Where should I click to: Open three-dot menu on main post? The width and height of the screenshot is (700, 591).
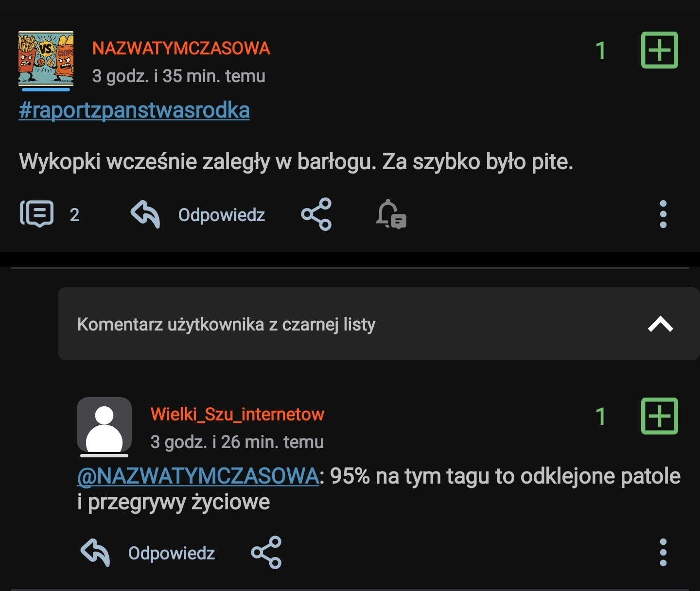[x=663, y=214]
